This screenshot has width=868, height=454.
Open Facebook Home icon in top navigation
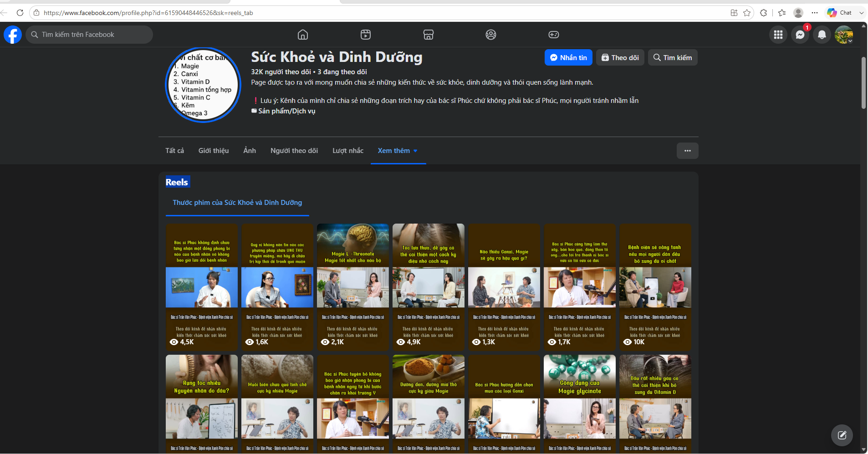(x=303, y=35)
